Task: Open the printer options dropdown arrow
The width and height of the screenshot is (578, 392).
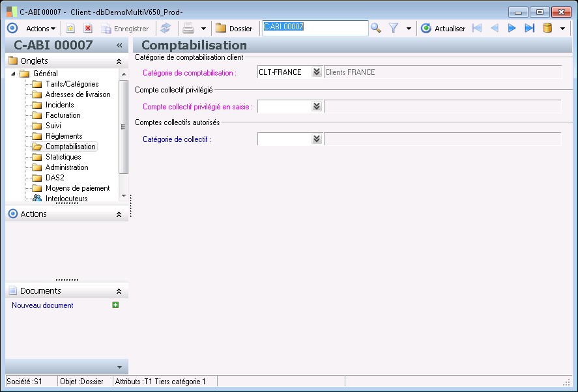Action: pos(203,29)
